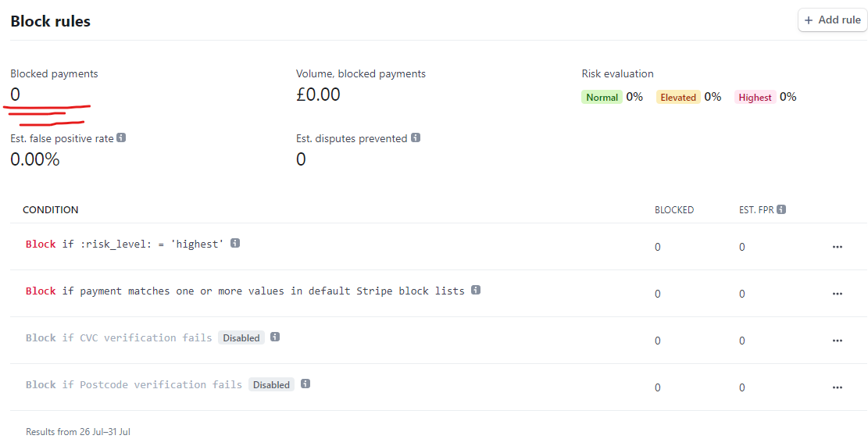Click the Blocked payments count value

(15, 95)
